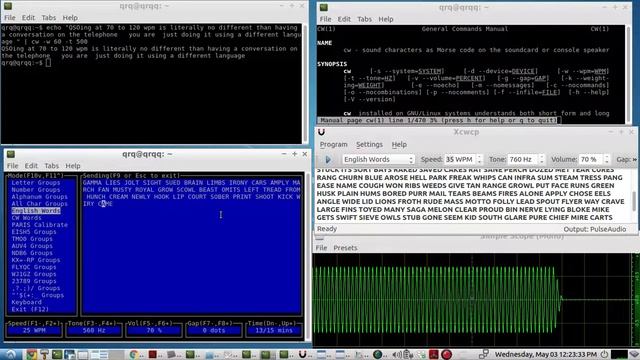Open Edit menu of the top-left terminal
The image size is (640, 360).
click(28, 18)
